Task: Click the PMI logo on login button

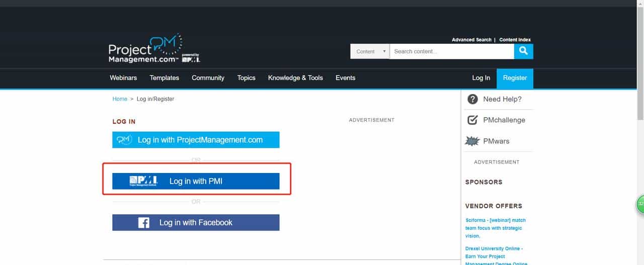Action: click(143, 181)
